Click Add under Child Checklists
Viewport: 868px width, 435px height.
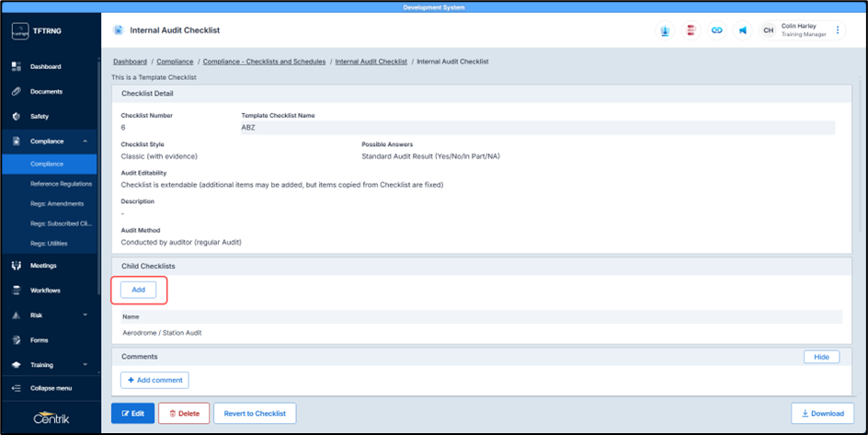click(139, 290)
